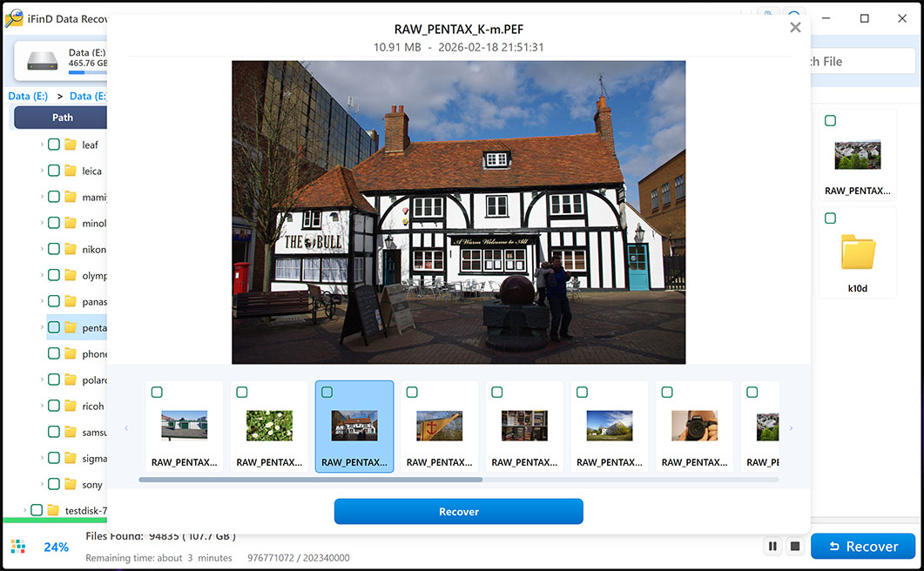Click the phone folder icon

(x=71, y=353)
